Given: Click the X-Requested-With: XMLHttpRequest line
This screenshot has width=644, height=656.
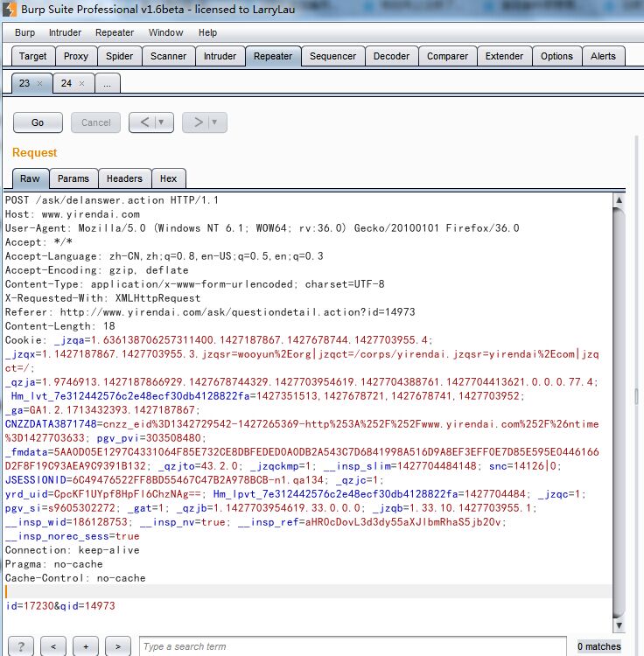Looking at the screenshot, I should click(103, 298).
